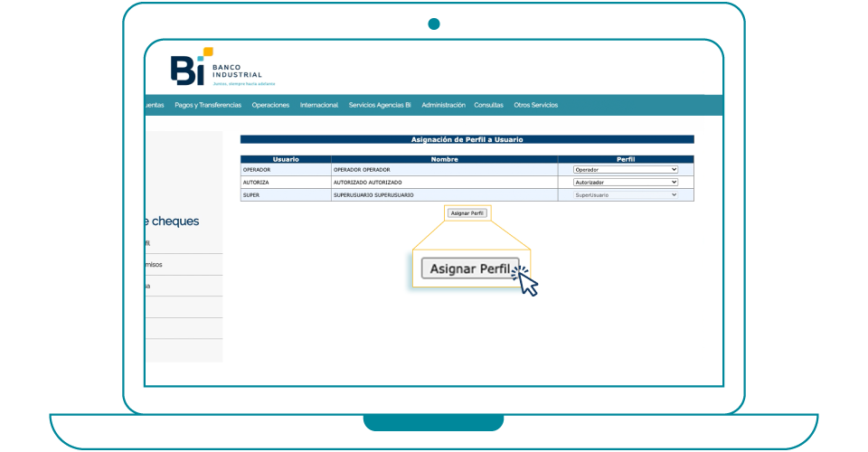Expand the Perfil dropdown for user OPERADOR
868x452 pixels.
pyautogui.click(x=626, y=169)
